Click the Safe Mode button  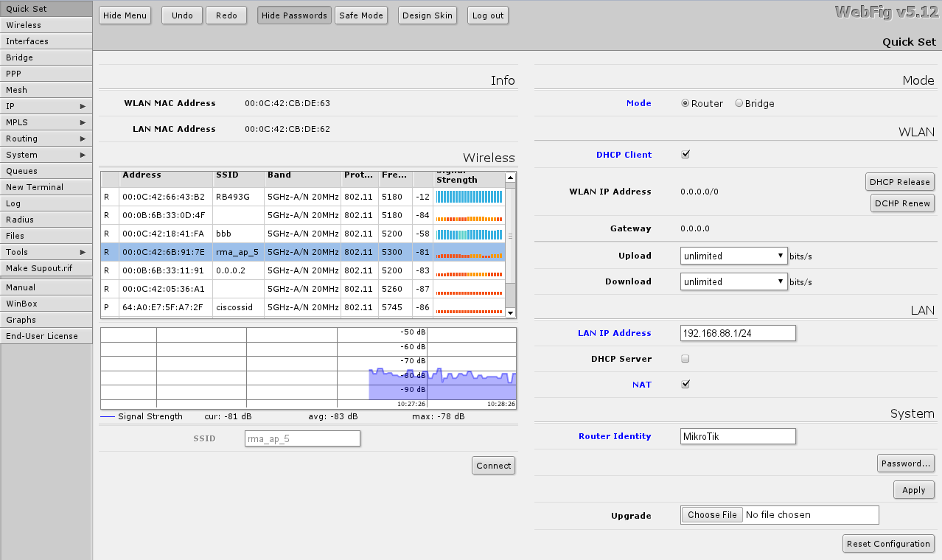coord(361,15)
